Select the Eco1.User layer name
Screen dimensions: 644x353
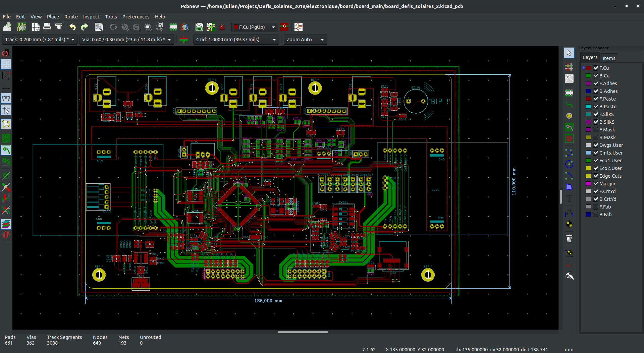click(x=610, y=161)
